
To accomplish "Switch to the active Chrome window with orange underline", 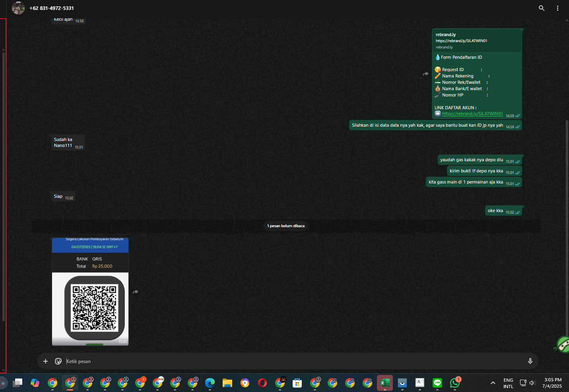I will point(70,383).
